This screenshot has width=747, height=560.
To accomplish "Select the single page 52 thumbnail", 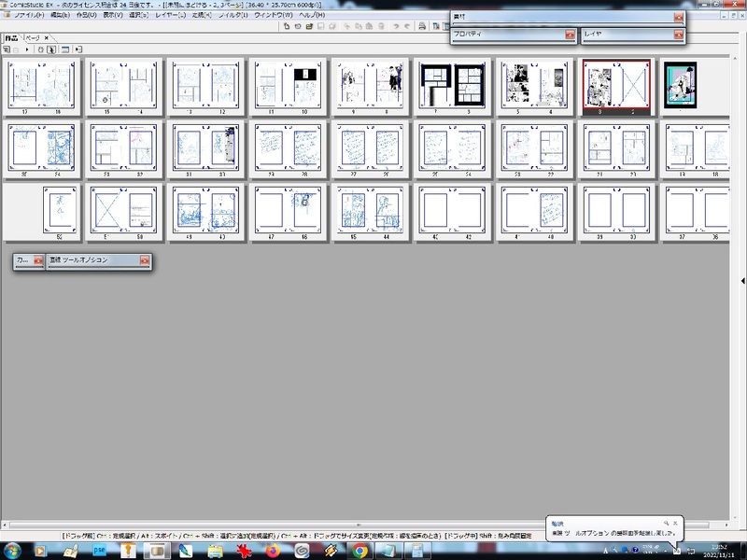I will [x=60, y=213].
